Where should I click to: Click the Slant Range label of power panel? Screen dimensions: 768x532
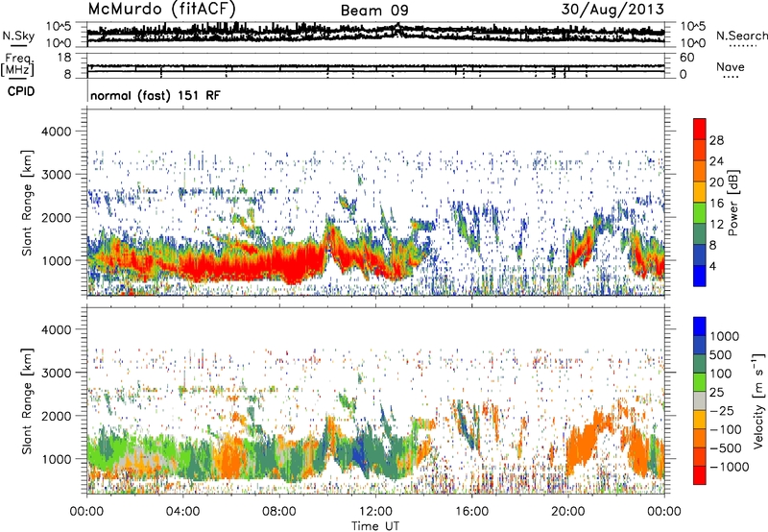pos(27,203)
